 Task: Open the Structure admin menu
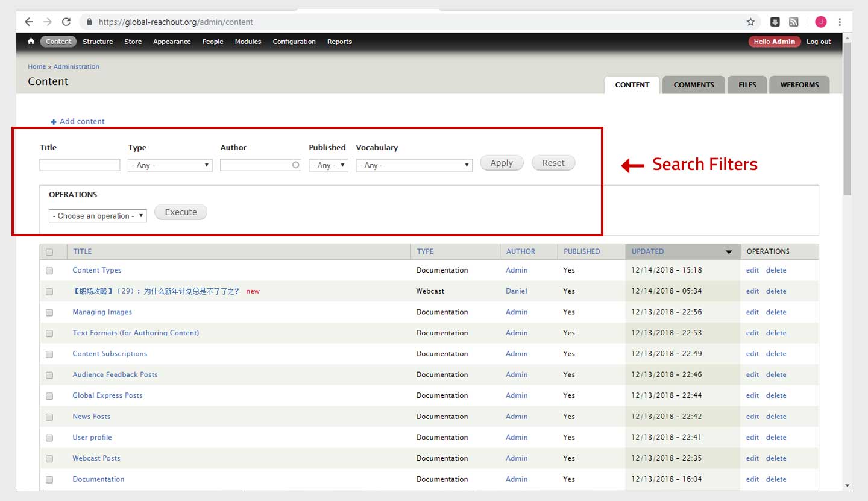click(x=98, y=42)
